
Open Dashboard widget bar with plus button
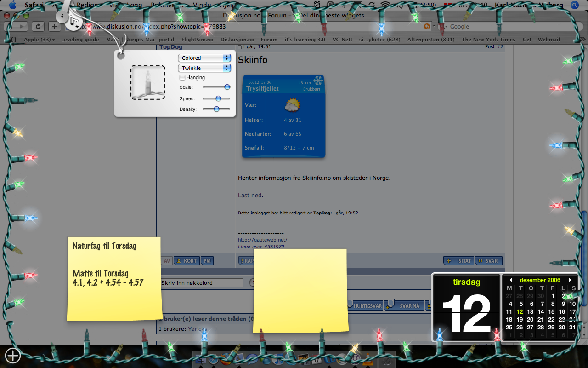click(13, 355)
